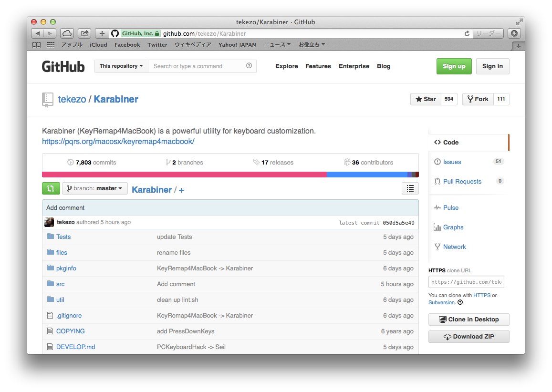This screenshot has width=552, height=392.
Task: Add bookmark with plus button
Action: point(102,33)
